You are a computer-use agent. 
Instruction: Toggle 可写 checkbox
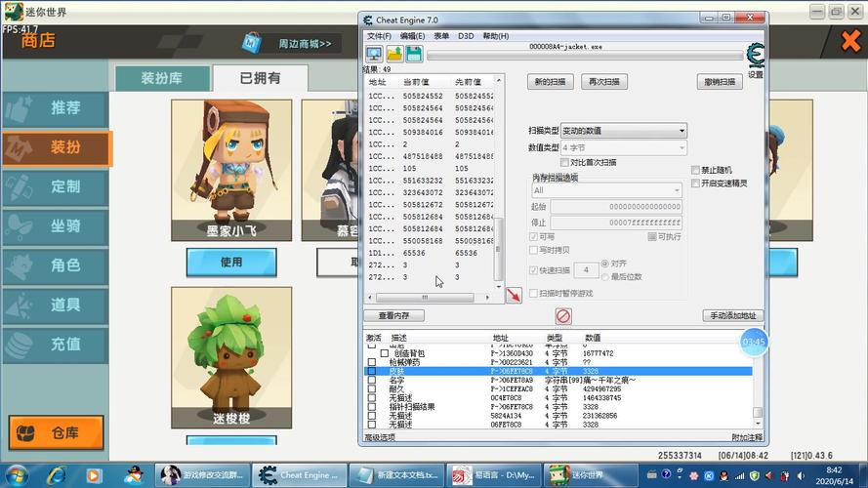point(534,237)
